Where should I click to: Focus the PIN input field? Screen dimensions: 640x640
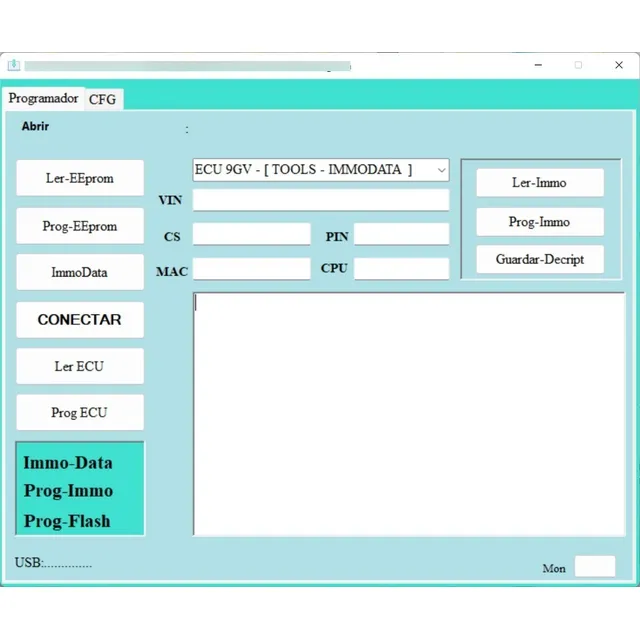click(402, 234)
